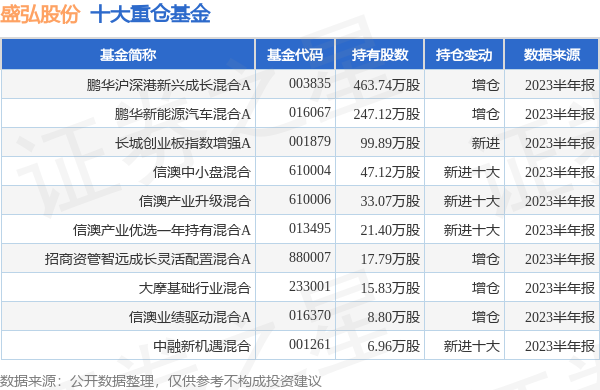Click 新进十大 in the 信澳中小盘混合 row
Screen dimensions: 600x390
(471, 172)
